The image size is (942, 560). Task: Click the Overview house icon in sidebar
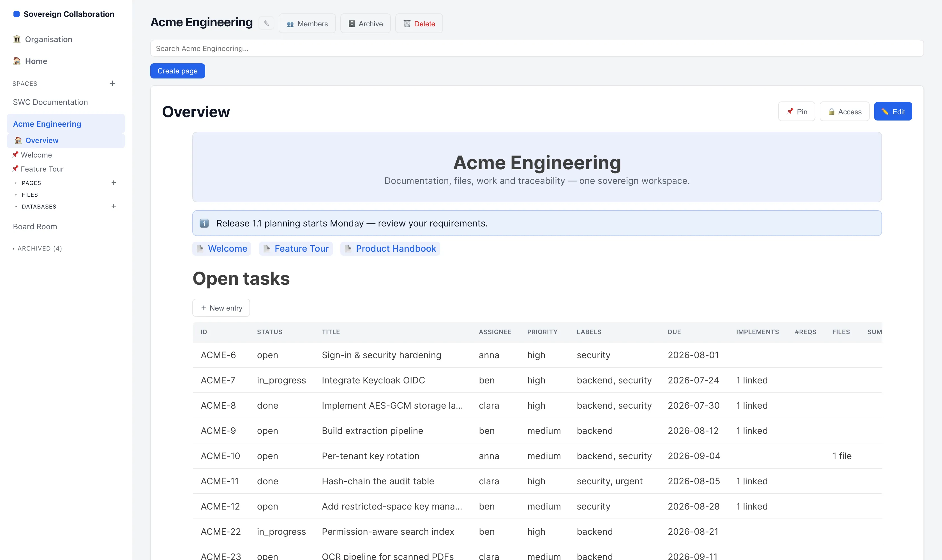click(18, 140)
